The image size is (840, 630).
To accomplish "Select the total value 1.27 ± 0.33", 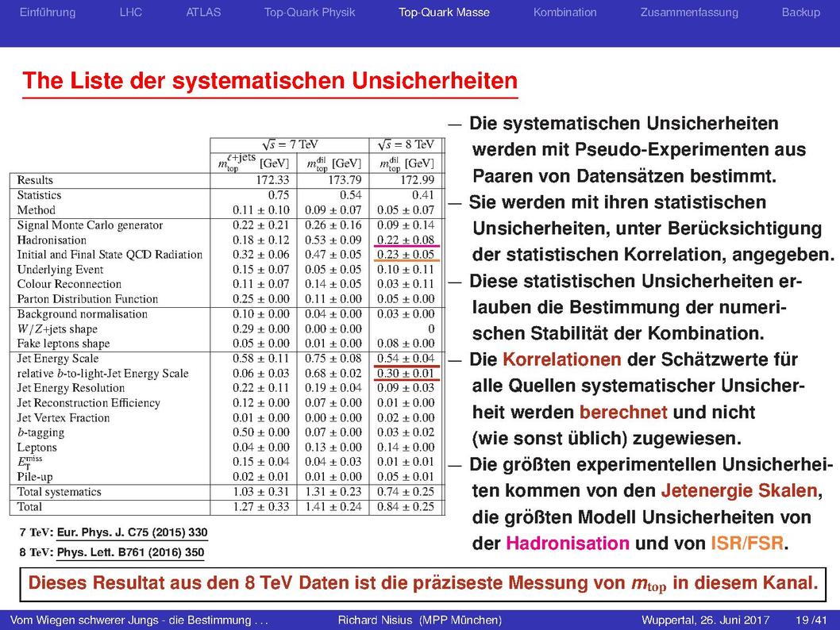I will [x=261, y=507].
